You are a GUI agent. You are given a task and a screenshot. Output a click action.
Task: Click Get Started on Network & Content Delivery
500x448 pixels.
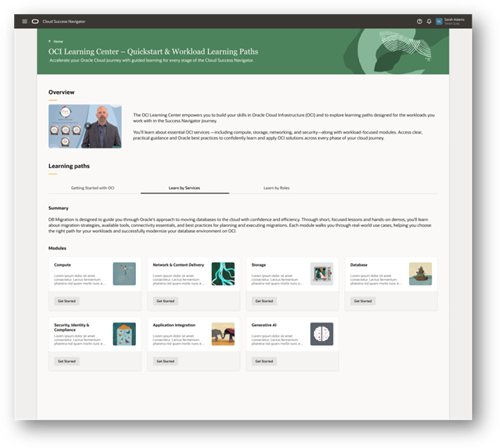click(x=166, y=301)
